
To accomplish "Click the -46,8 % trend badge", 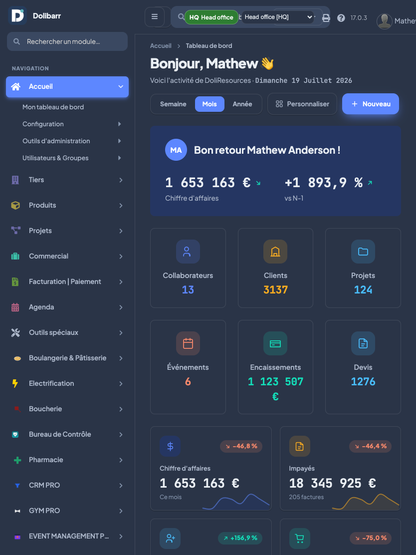I will coord(241,446).
